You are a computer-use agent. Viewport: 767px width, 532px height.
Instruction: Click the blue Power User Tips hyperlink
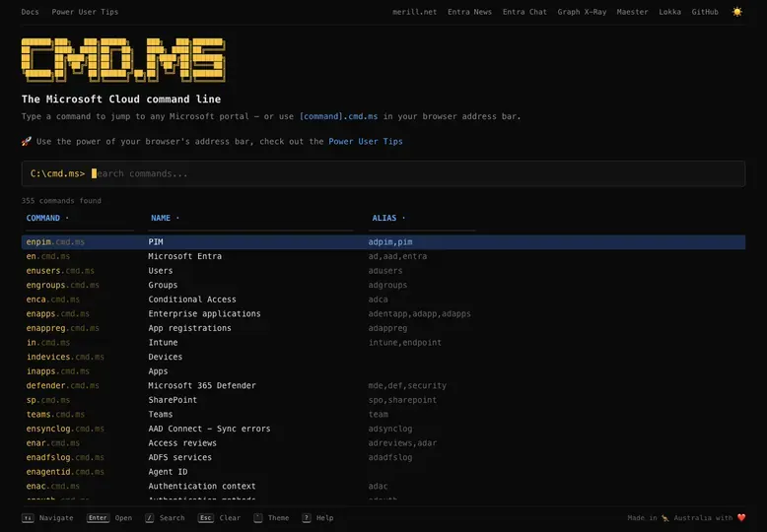coord(366,141)
